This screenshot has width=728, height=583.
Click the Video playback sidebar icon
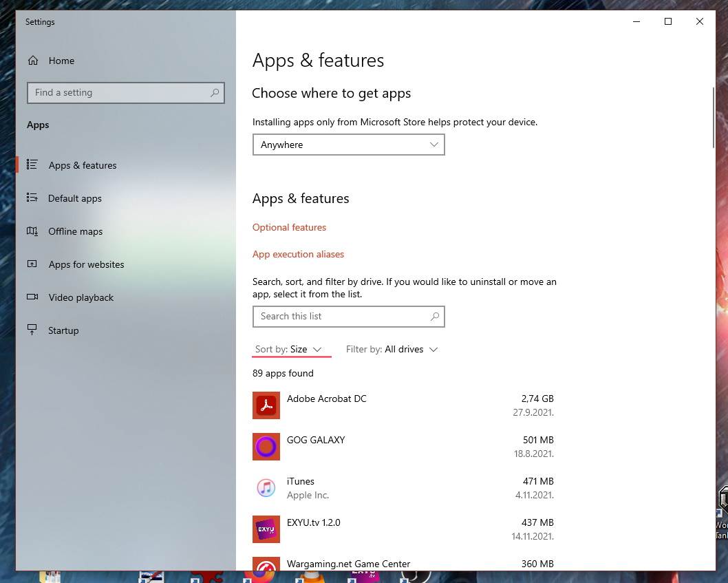(x=32, y=297)
